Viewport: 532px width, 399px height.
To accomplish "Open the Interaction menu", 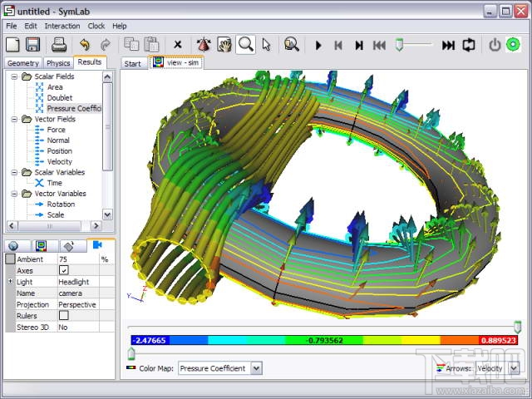I will [x=62, y=26].
